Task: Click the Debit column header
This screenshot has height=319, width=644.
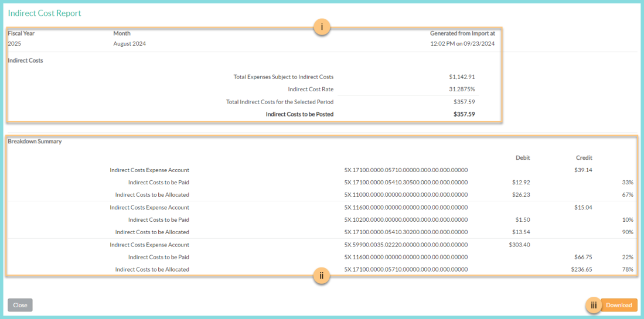Action: (523, 157)
